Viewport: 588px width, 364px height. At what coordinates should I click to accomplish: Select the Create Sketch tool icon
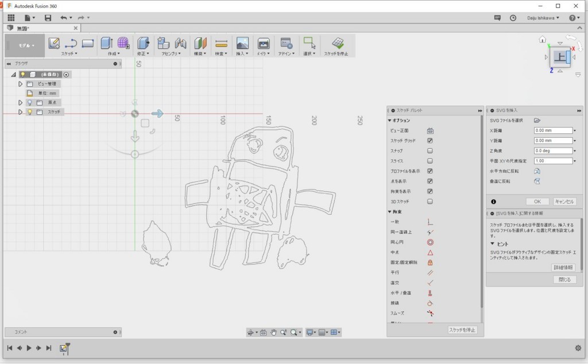[x=54, y=43]
